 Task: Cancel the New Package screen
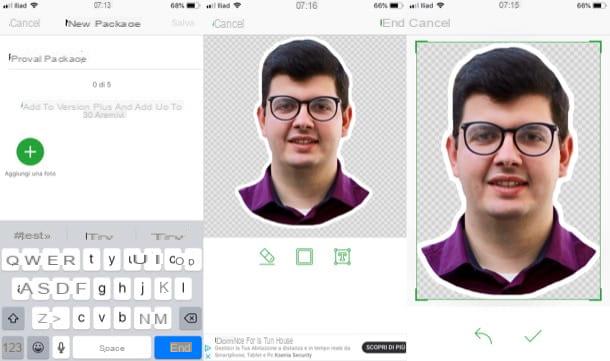25,23
